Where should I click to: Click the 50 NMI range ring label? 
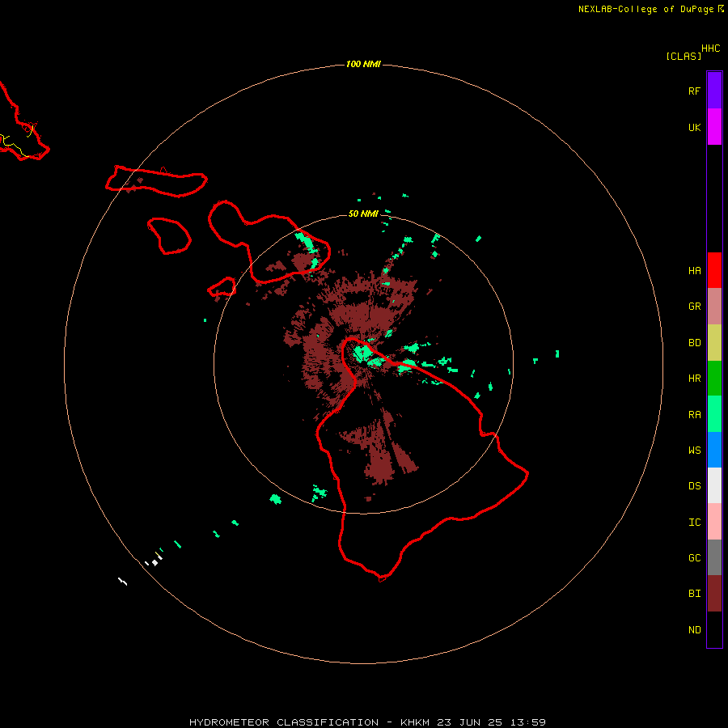point(363,214)
